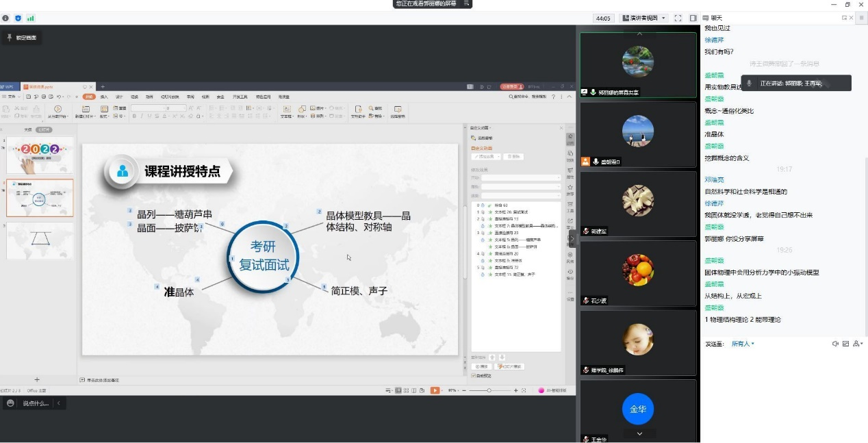This screenshot has width=868, height=443.
Task: Click the side panel layout icon beside fullscreen
Action: (x=693, y=18)
